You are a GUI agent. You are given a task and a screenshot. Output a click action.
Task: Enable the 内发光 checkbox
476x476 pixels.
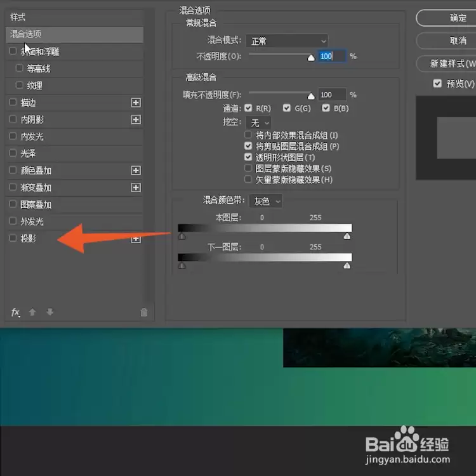point(13,136)
